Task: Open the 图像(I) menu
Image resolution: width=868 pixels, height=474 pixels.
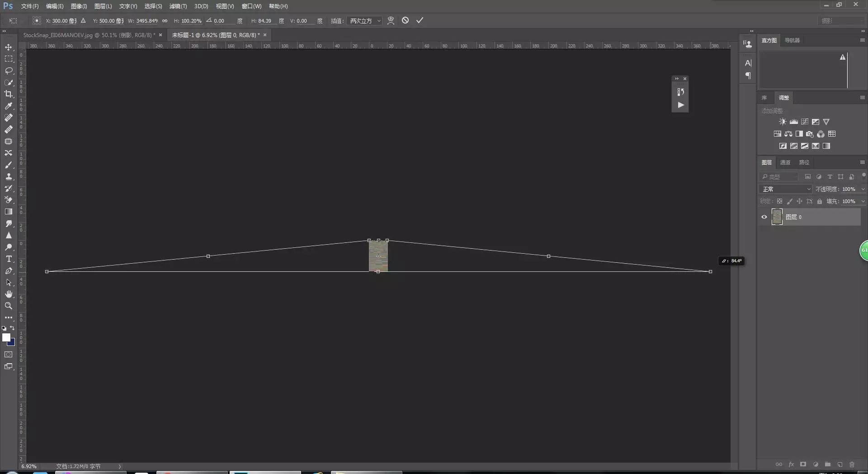Action: tap(79, 6)
